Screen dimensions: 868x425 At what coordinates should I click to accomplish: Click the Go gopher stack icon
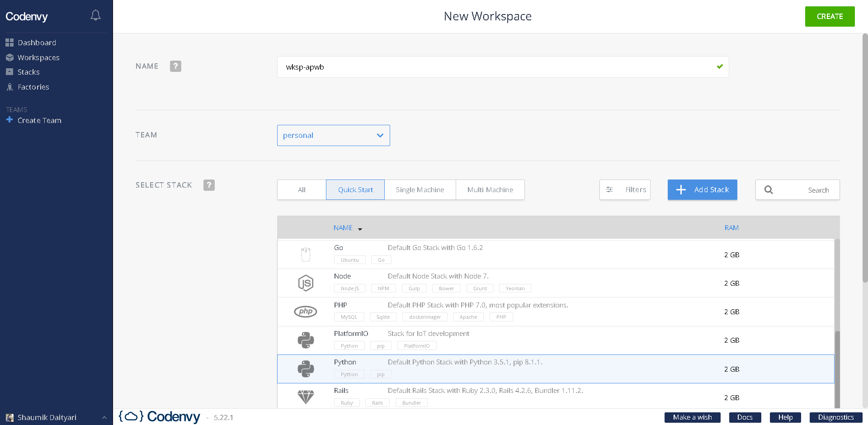point(306,254)
